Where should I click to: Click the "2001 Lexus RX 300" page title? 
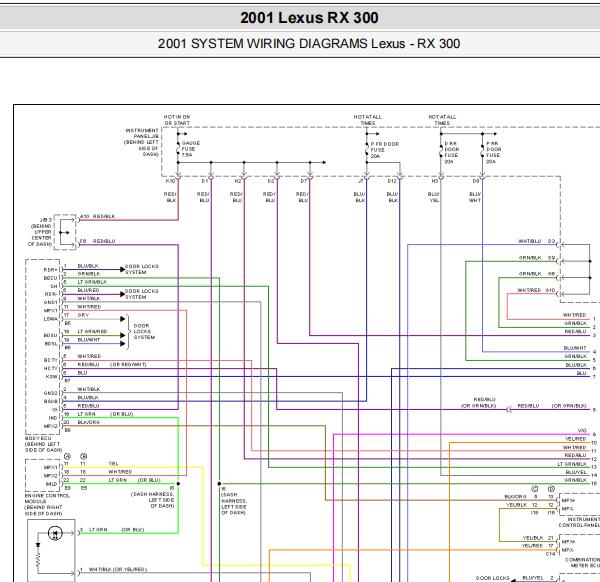click(x=309, y=18)
